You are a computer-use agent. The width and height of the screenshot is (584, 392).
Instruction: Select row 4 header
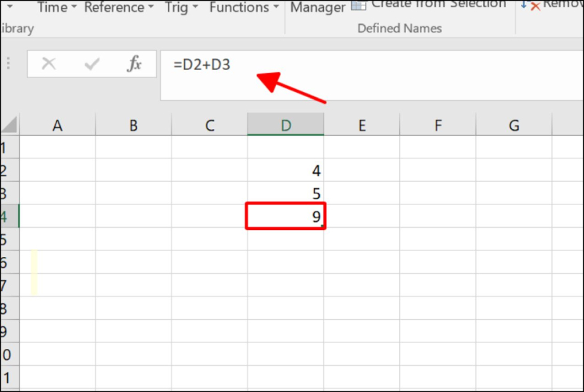(x=9, y=216)
